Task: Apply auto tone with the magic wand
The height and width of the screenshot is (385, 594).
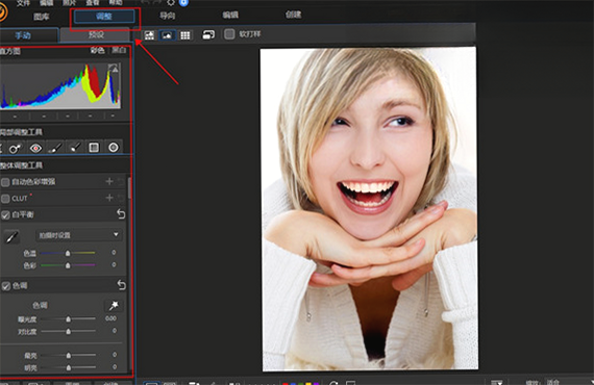Action: [x=113, y=305]
